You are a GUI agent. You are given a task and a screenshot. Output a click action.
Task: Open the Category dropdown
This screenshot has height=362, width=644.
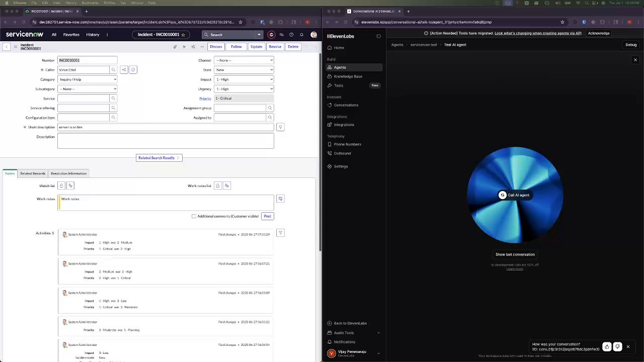pyautogui.click(x=88, y=79)
